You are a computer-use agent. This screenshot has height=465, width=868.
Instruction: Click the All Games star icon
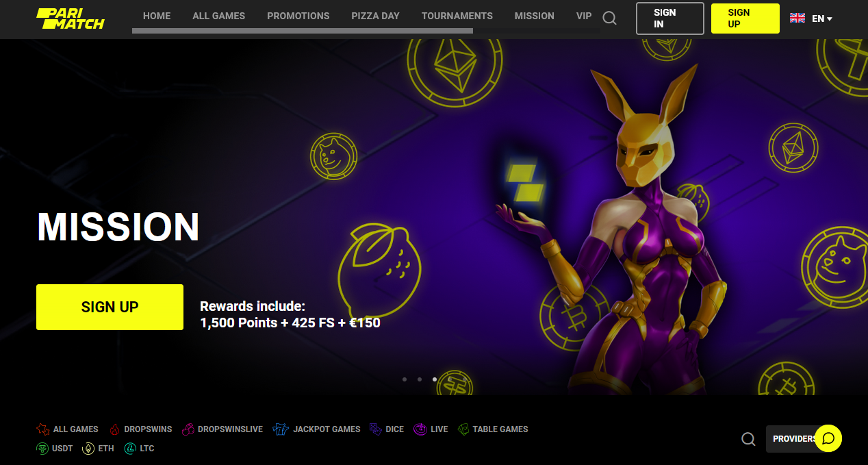pos(43,429)
